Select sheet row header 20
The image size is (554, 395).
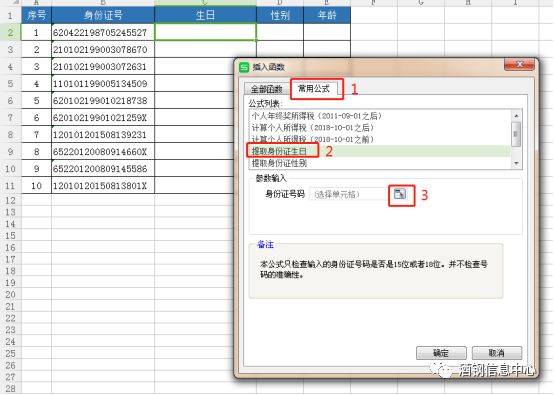coord(10,294)
